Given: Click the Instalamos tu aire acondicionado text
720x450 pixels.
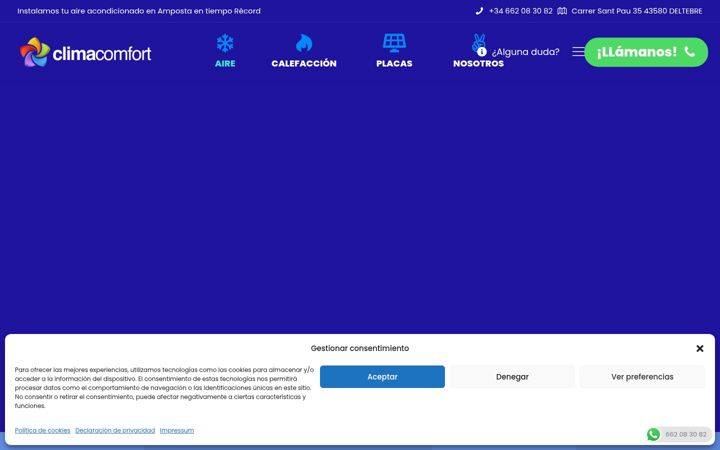Looking at the screenshot, I should pyautogui.click(x=139, y=11).
